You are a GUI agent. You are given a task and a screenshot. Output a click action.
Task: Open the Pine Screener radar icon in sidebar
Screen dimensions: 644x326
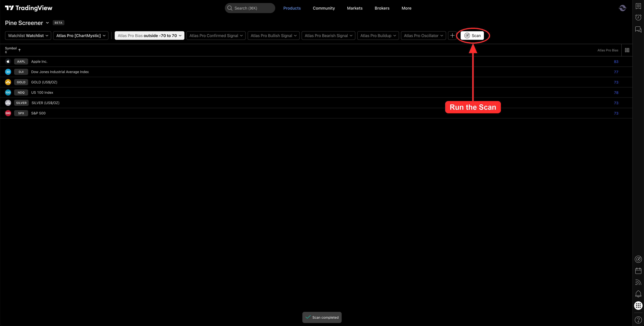(x=638, y=259)
